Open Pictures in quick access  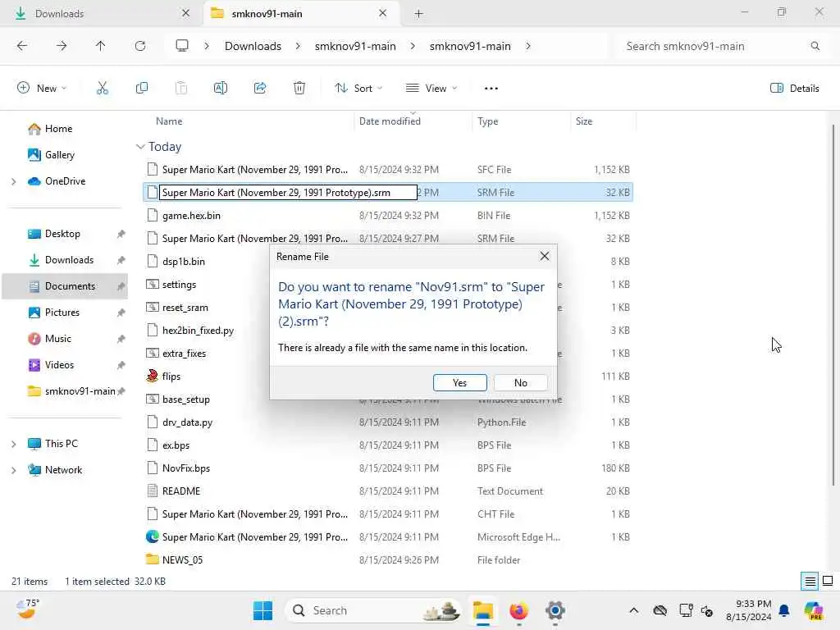(62, 313)
